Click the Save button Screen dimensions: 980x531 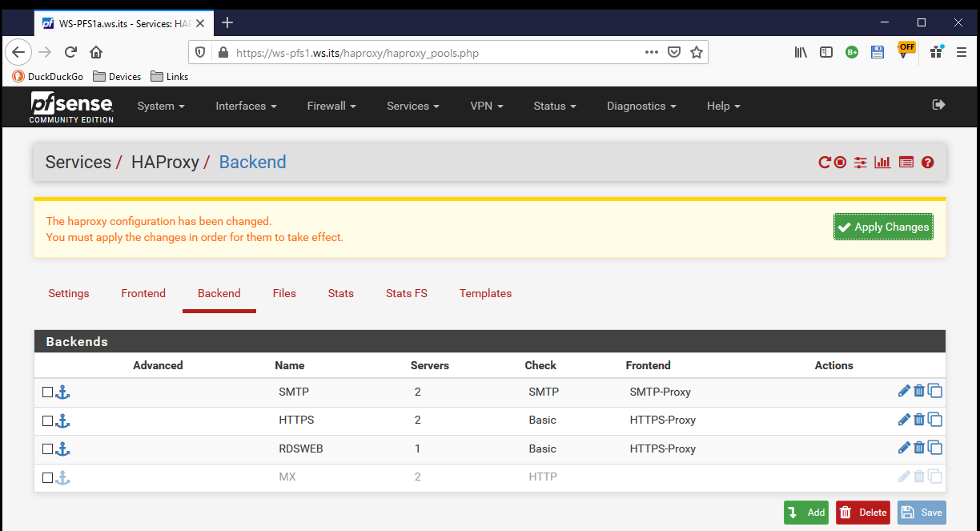(922, 513)
